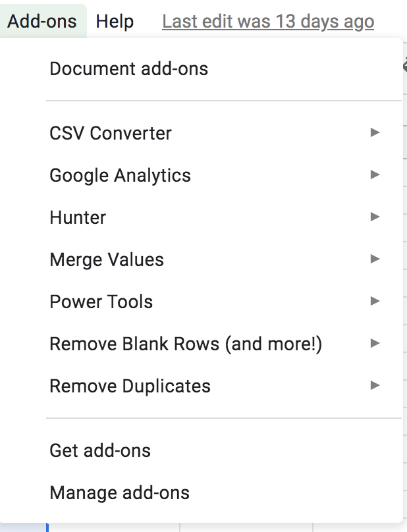Open the Merge Values add-on
The image size is (407, 532).
pyautogui.click(x=107, y=259)
